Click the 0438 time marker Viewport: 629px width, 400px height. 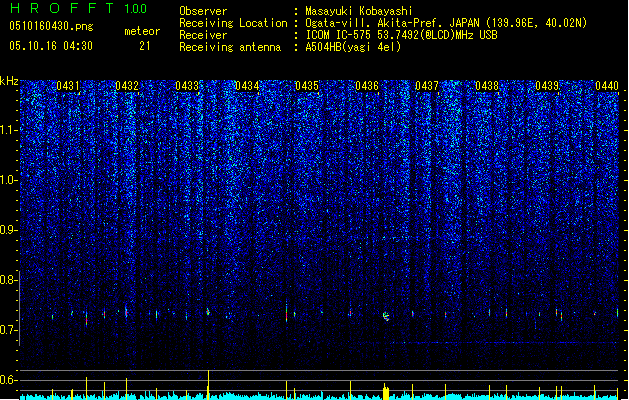pos(487,86)
